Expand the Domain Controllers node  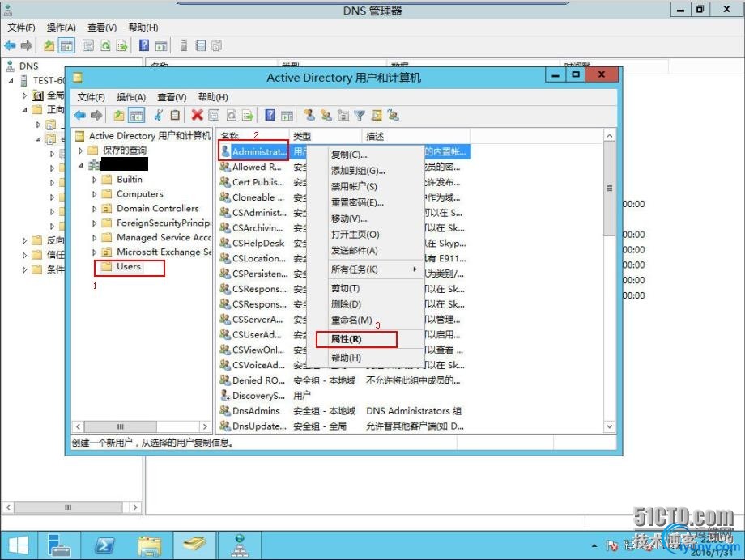94,209
